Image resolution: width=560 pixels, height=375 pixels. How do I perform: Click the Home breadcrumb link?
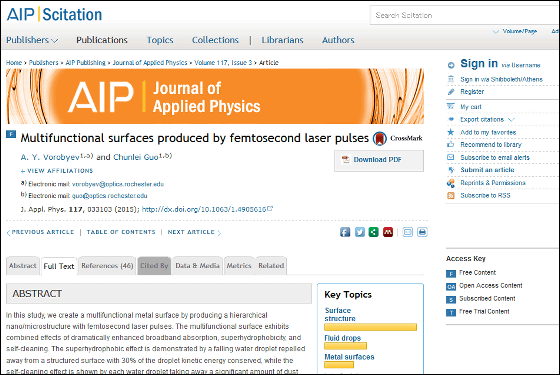coord(14,62)
